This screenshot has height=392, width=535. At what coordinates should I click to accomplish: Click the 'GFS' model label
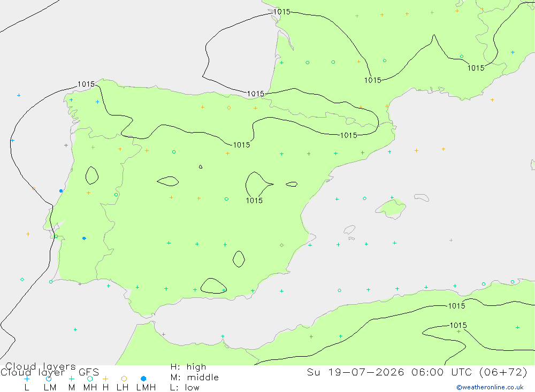pyautogui.click(x=89, y=372)
